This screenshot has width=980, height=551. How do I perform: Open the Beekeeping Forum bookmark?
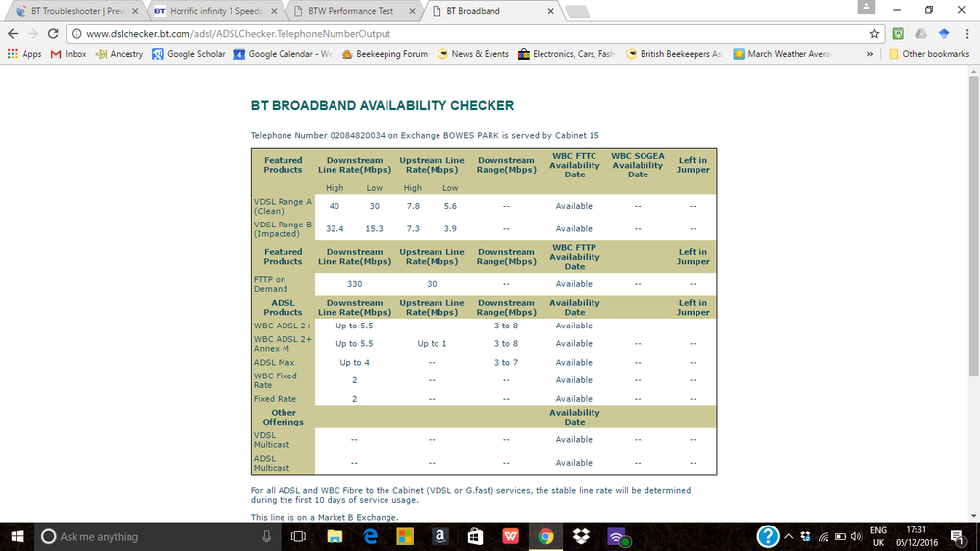point(385,54)
